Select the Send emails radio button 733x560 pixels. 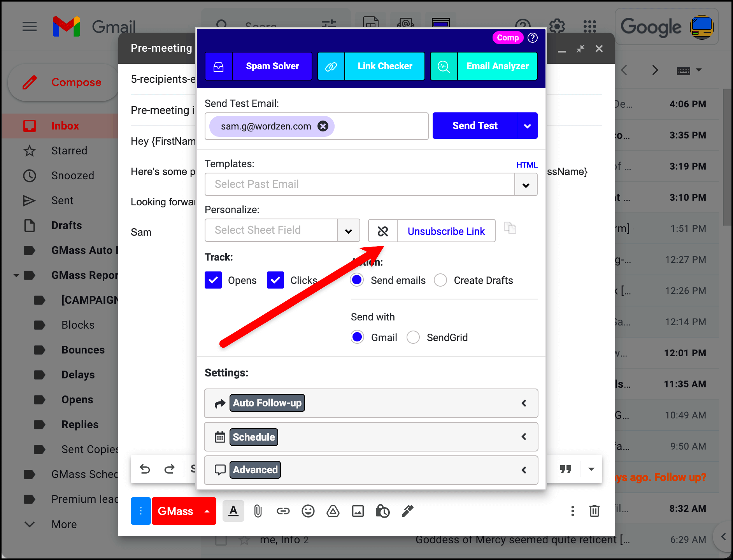click(357, 280)
